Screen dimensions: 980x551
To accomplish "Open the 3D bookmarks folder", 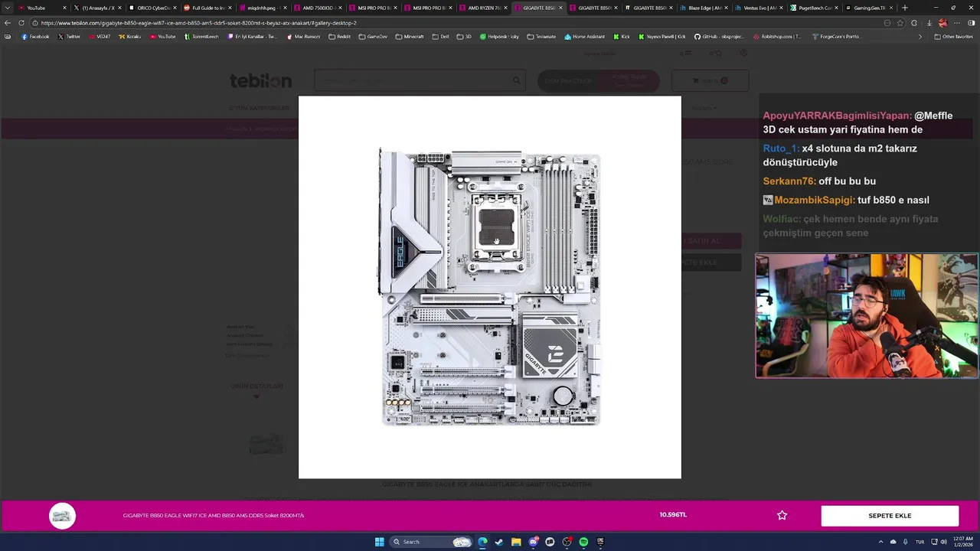I will click(x=464, y=37).
